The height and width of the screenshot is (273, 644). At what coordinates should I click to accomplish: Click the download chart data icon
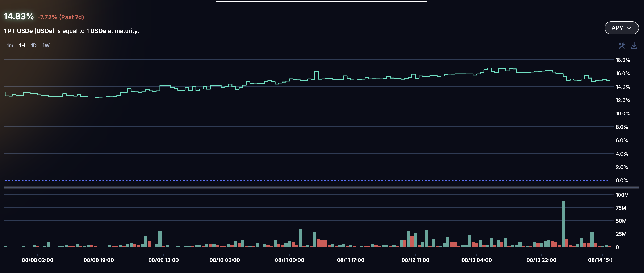(634, 46)
